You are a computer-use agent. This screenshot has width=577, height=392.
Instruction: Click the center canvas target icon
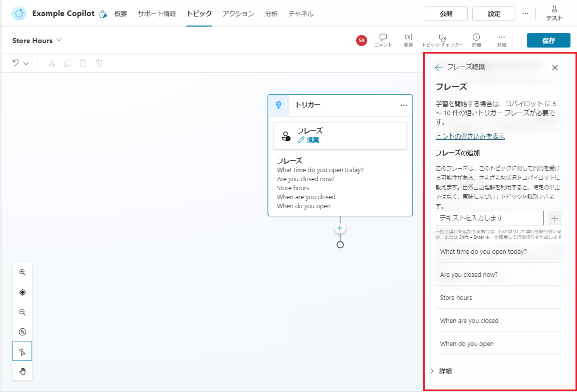tap(23, 292)
